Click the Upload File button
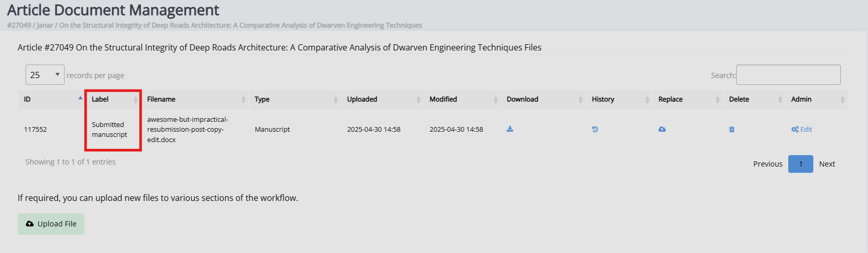868x253 pixels. (51, 224)
